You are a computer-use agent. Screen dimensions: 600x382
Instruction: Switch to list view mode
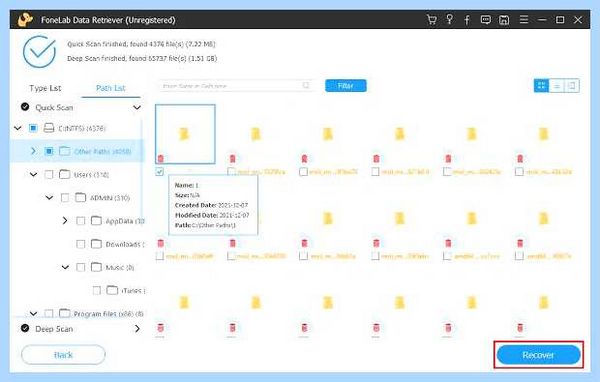pos(557,86)
